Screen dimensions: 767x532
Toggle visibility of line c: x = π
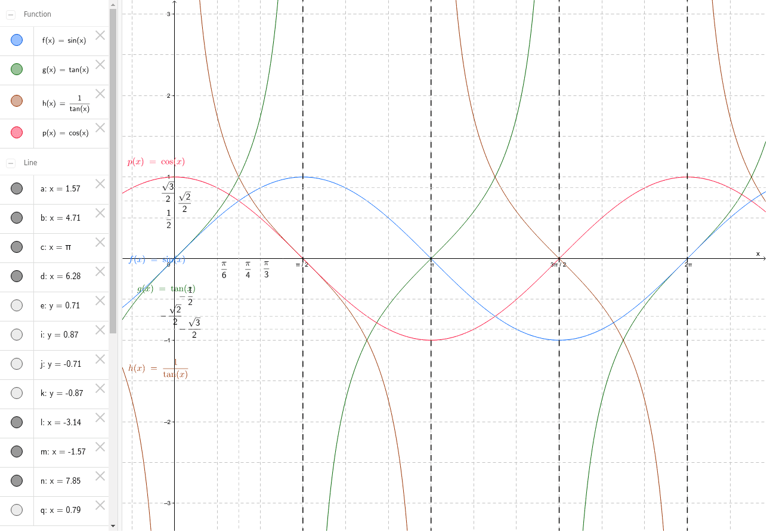pyautogui.click(x=17, y=247)
